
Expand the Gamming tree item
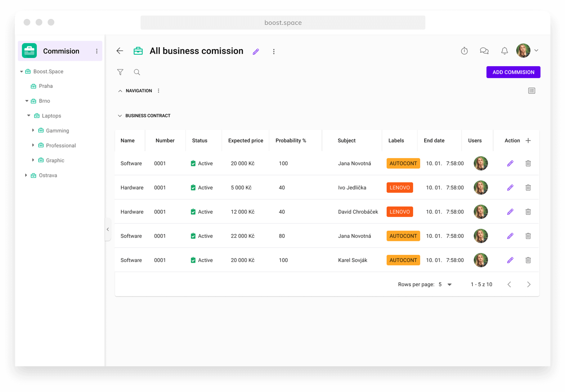[x=33, y=130]
